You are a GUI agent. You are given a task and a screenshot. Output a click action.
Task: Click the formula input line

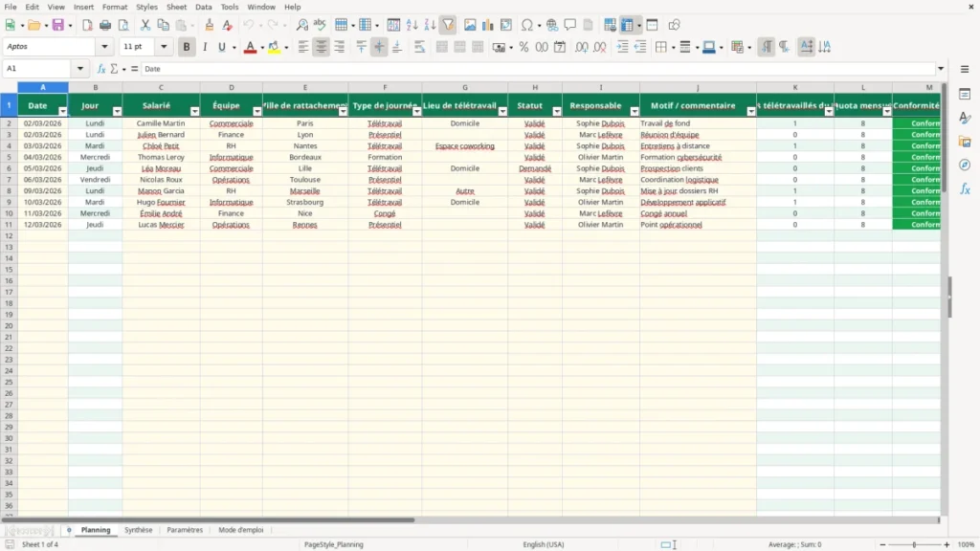point(538,69)
